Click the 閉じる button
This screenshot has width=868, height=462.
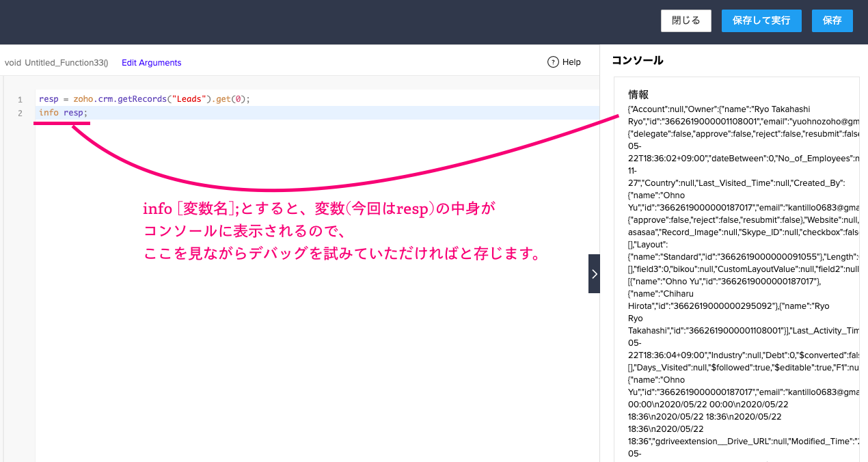click(x=686, y=21)
